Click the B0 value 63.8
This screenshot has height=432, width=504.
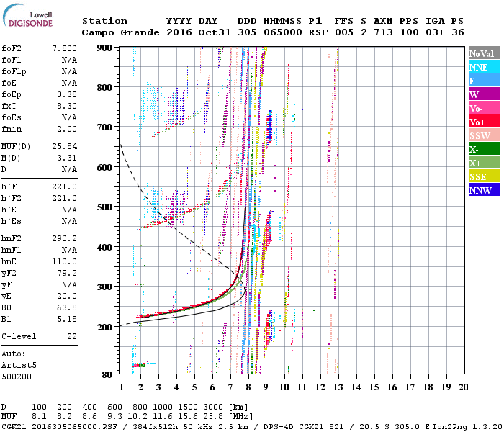67,308
